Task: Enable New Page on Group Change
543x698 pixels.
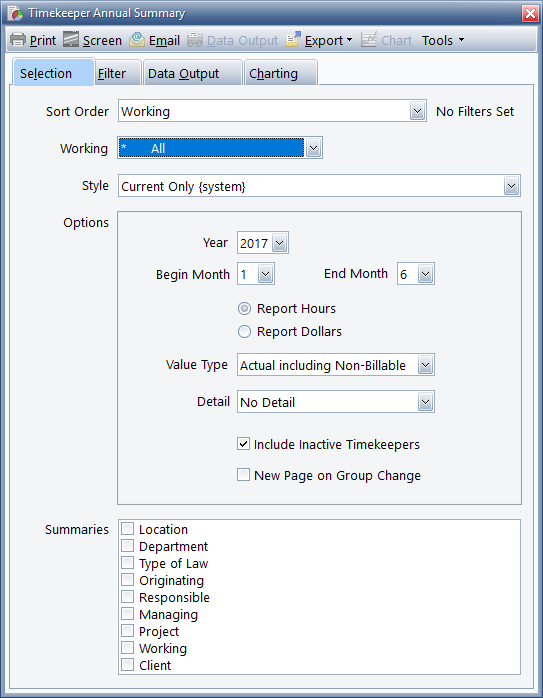Action: point(243,475)
